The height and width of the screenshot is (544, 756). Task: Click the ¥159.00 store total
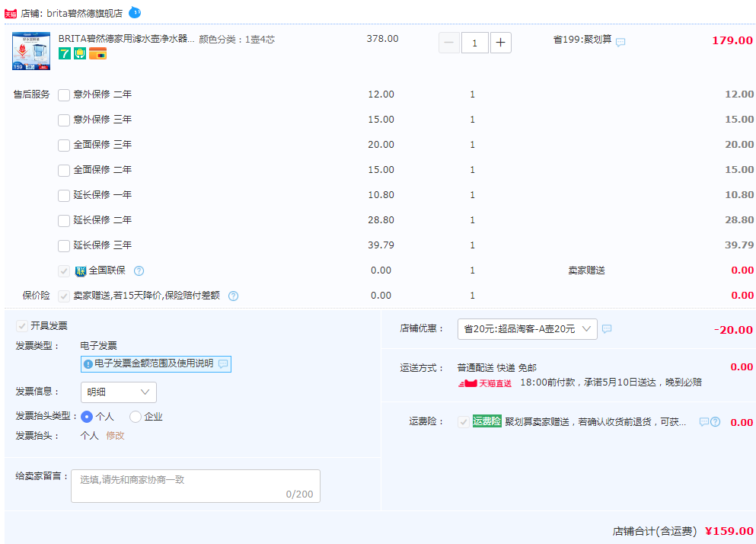[729, 531]
